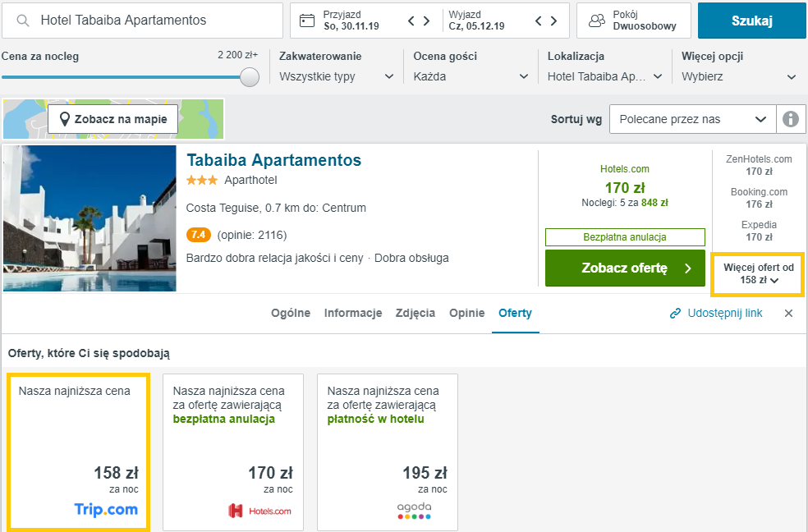Click the three-star rating icons
The height and width of the screenshot is (532, 808).
coord(202,181)
